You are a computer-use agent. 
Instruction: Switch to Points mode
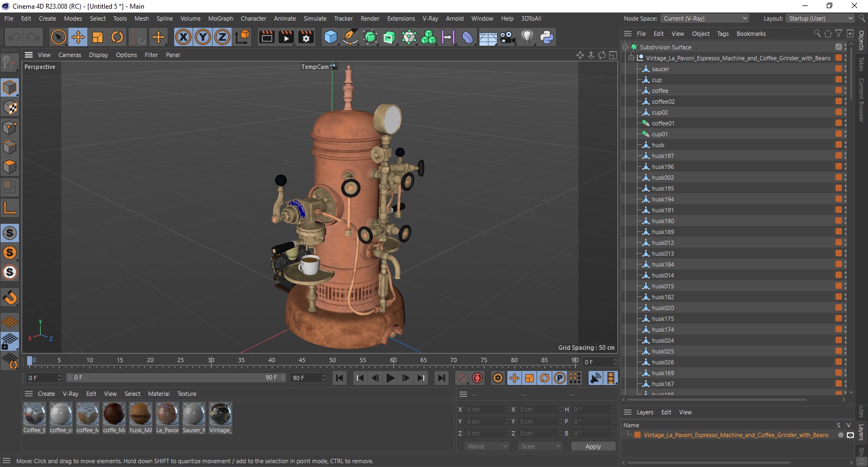click(10, 128)
